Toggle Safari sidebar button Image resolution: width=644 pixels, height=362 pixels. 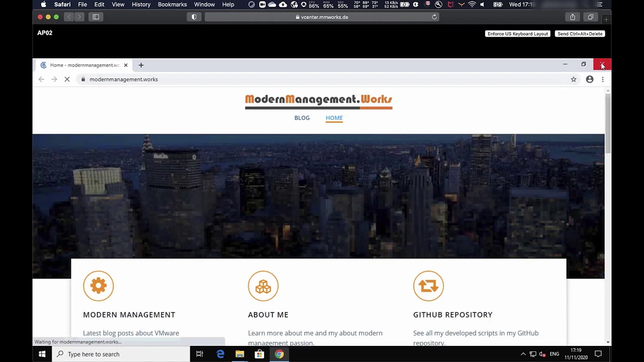click(96, 17)
